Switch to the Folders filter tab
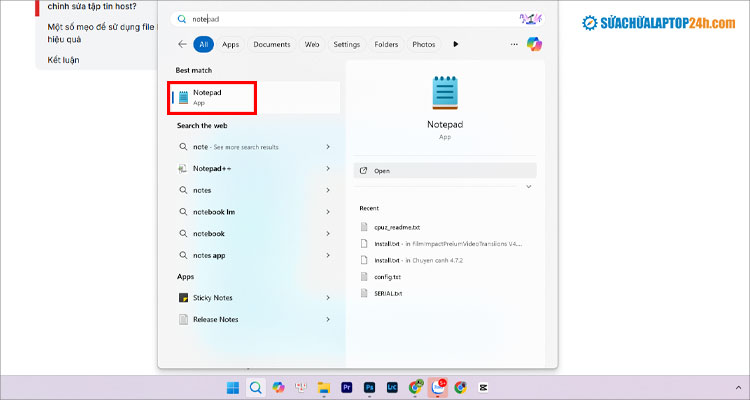 [386, 44]
